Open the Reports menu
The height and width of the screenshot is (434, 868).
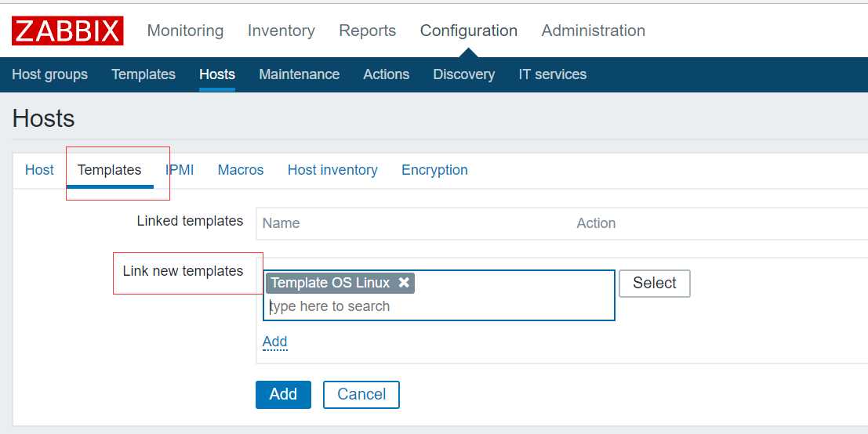368,31
